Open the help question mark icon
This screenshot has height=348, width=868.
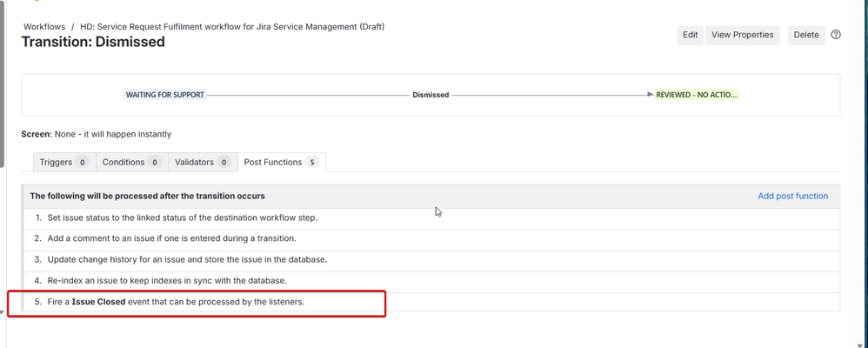coord(836,34)
